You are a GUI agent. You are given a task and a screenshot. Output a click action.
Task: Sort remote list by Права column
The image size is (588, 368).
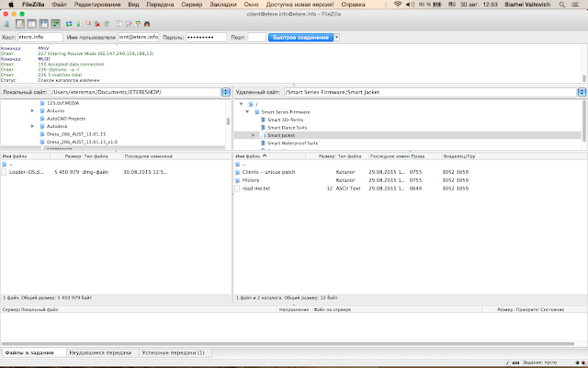(x=425, y=156)
